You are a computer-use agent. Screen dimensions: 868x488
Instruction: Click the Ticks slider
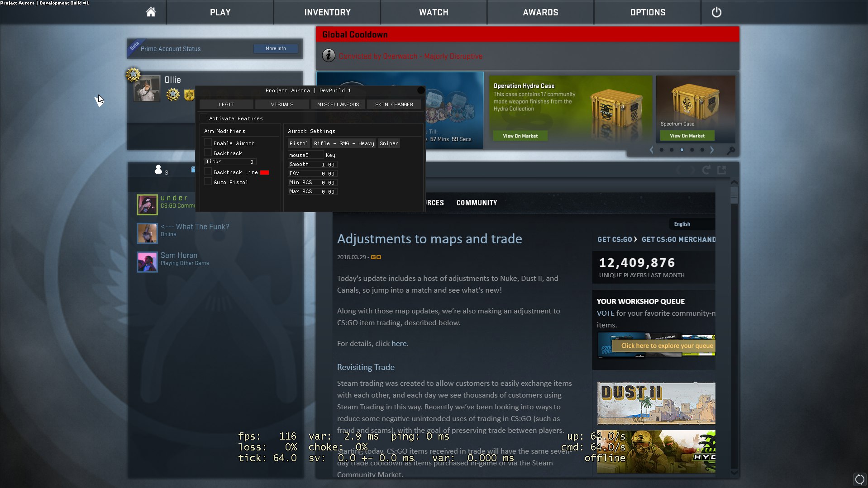[x=230, y=161]
